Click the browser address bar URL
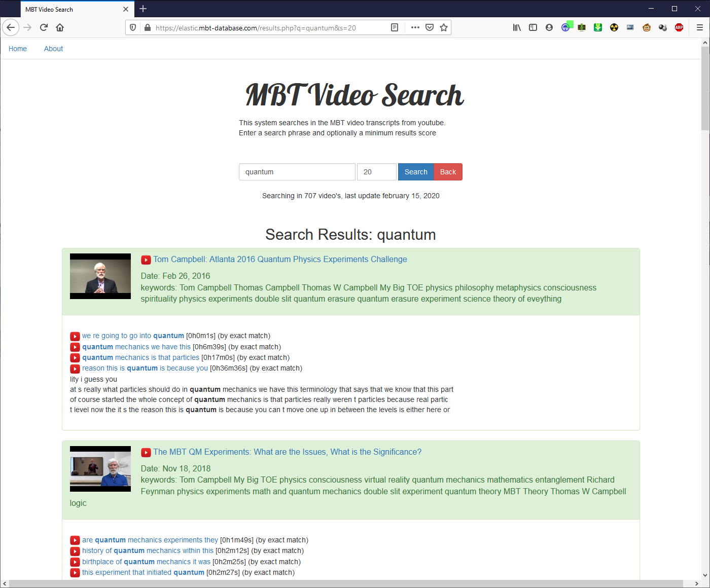This screenshot has width=710, height=588. coord(256,28)
